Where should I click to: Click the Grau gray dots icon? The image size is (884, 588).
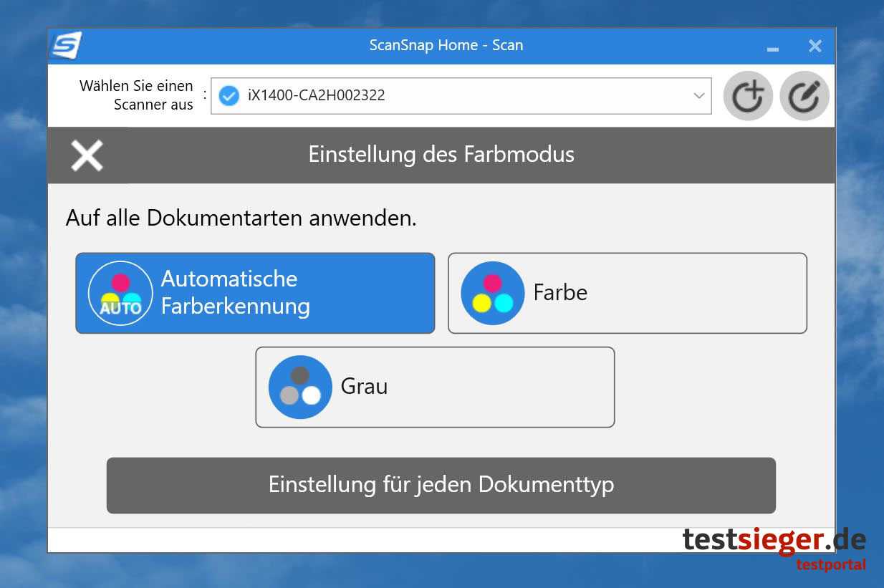(x=300, y=387)
